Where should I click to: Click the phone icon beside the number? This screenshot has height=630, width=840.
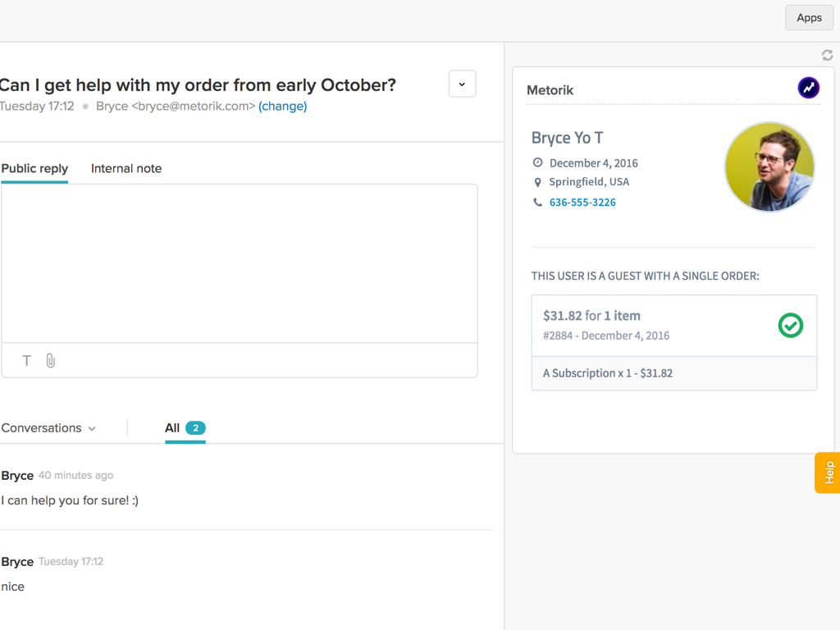pyautogui.click(x=537, y=203)
